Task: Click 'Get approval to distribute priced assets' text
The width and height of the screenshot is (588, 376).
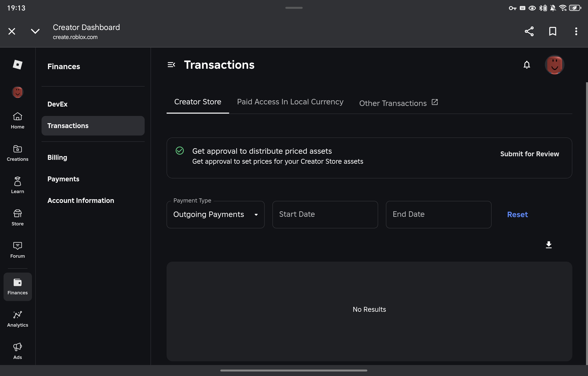Action: coord(262,151)
